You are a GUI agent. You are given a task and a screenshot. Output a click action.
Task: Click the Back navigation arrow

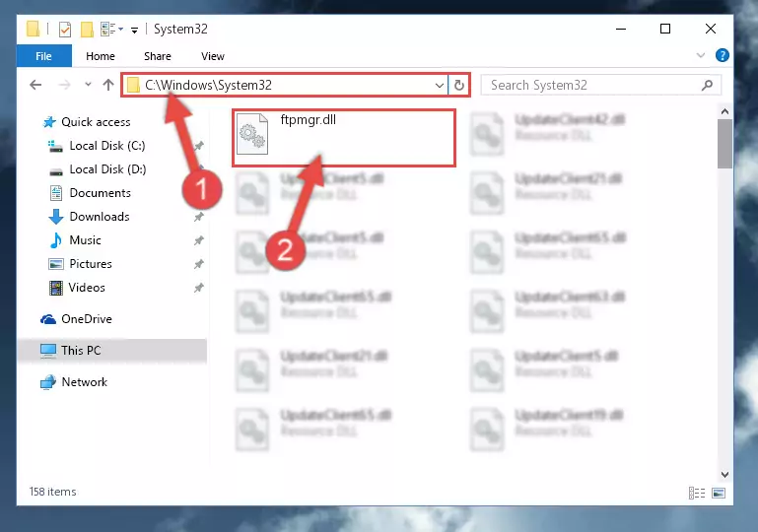[x=35, y=85]
